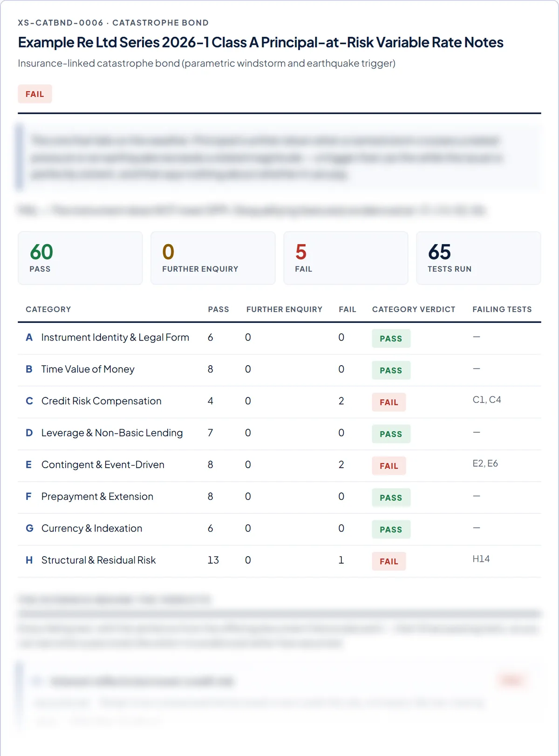Click the insurance-linked catastrophe bond subtitle
This screenshot has width=559, height=756.
tap(207, 63)
